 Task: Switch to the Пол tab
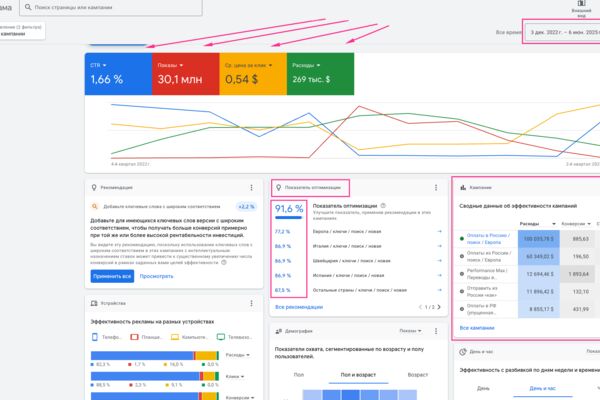299,375
